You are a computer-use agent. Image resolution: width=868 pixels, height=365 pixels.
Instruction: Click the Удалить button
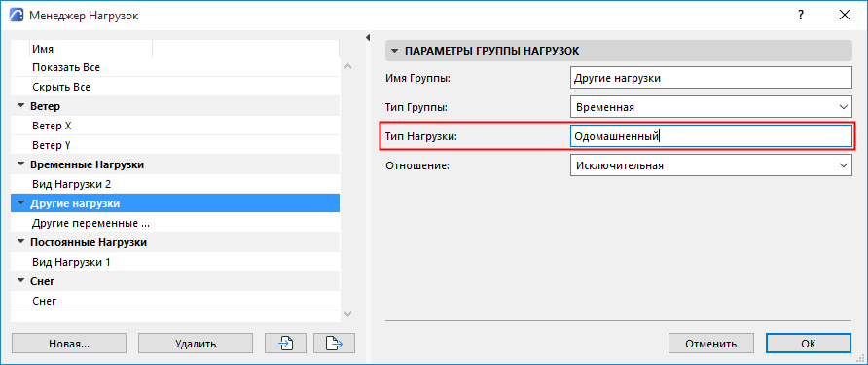pyautogui.click(x=196, y=344)
